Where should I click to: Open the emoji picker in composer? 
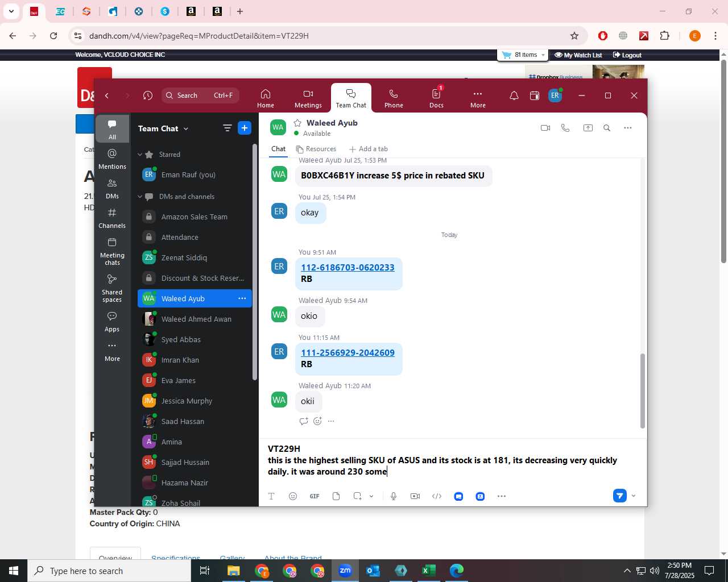click(293, 496)
